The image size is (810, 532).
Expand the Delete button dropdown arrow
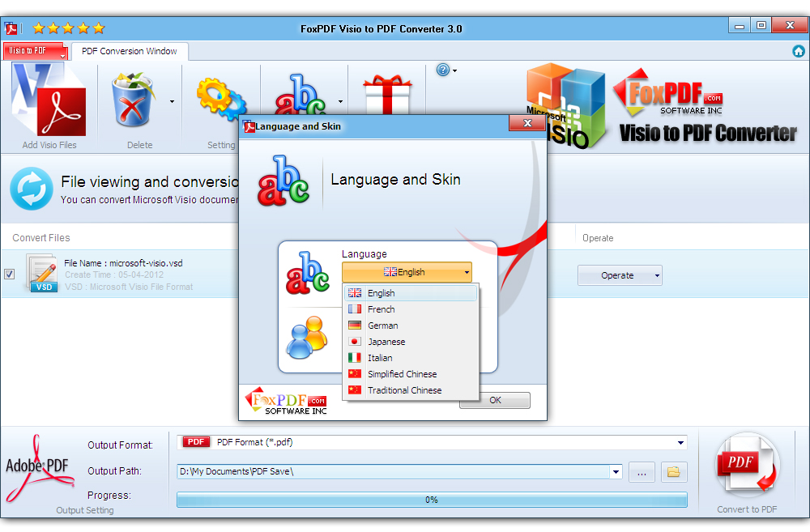click(x=172, y=102)
